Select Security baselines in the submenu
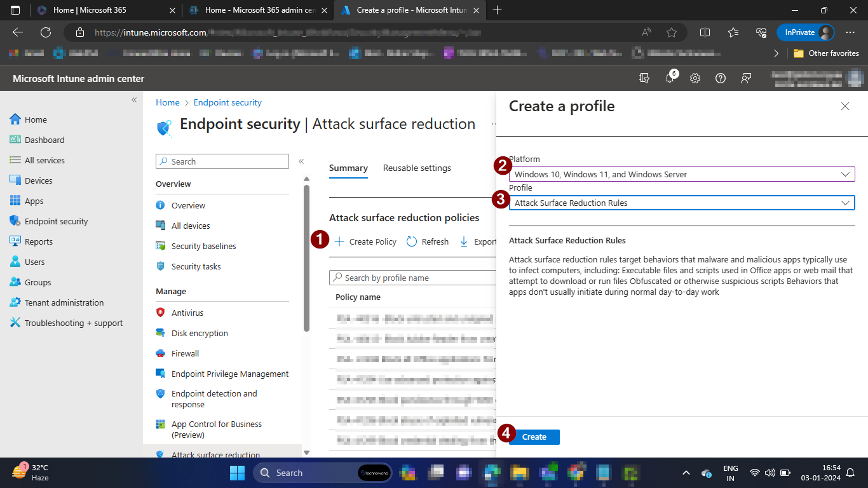The width and height of the screenshot is (868, 488). click(196, 246)
